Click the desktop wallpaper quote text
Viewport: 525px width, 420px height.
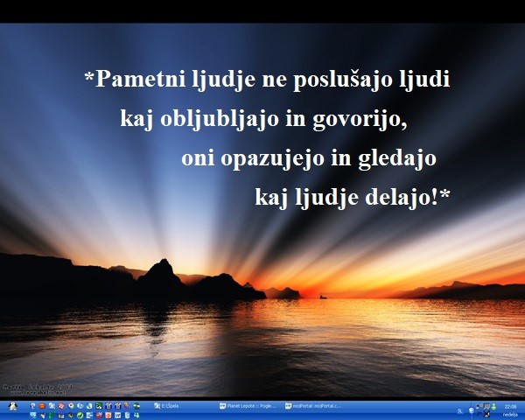tap(267, 137)
